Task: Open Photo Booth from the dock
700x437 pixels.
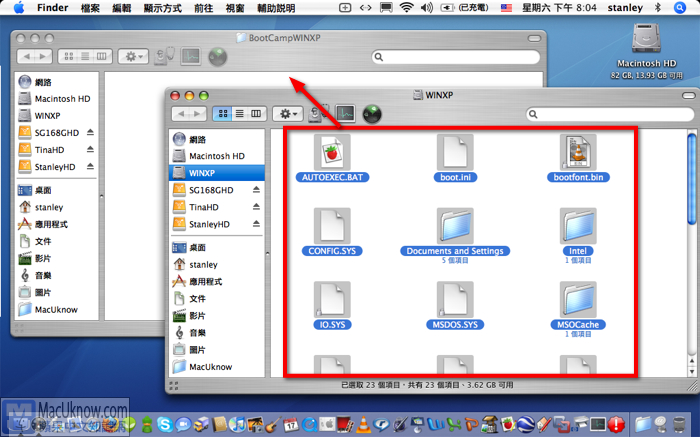Action: [346, 424]
